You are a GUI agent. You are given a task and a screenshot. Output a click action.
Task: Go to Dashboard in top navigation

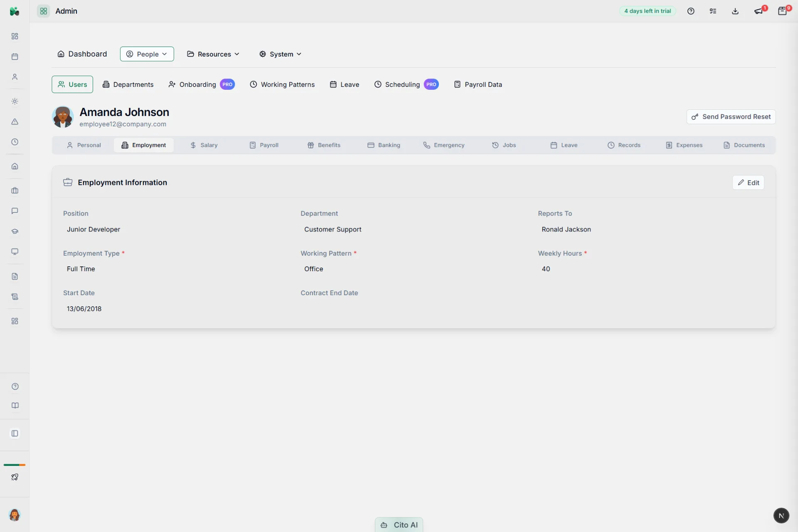click(82, 54)
